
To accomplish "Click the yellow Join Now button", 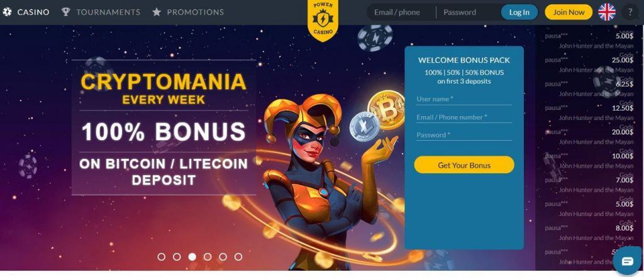I will tap(569, 13).
